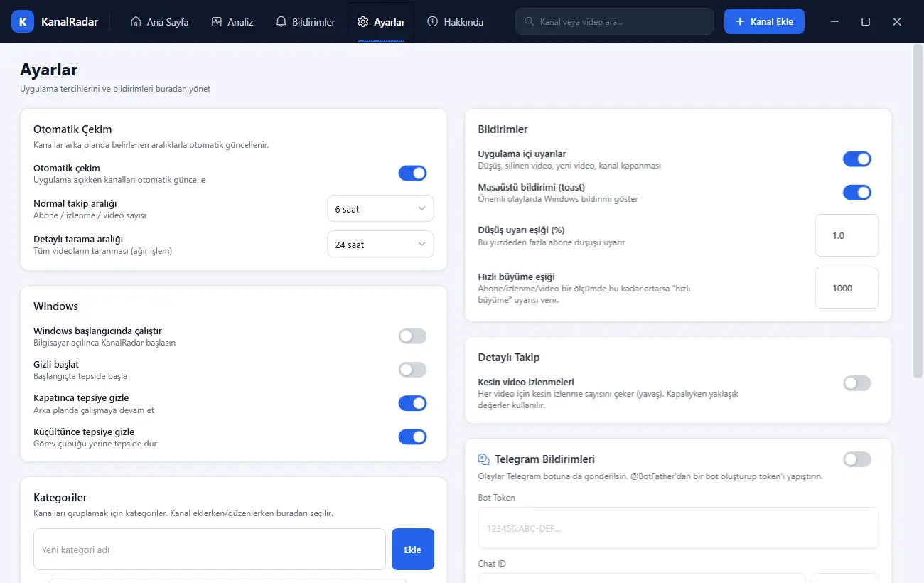Click the vertical scrollbar thumb
924x583 pixels.
[918, 213]
